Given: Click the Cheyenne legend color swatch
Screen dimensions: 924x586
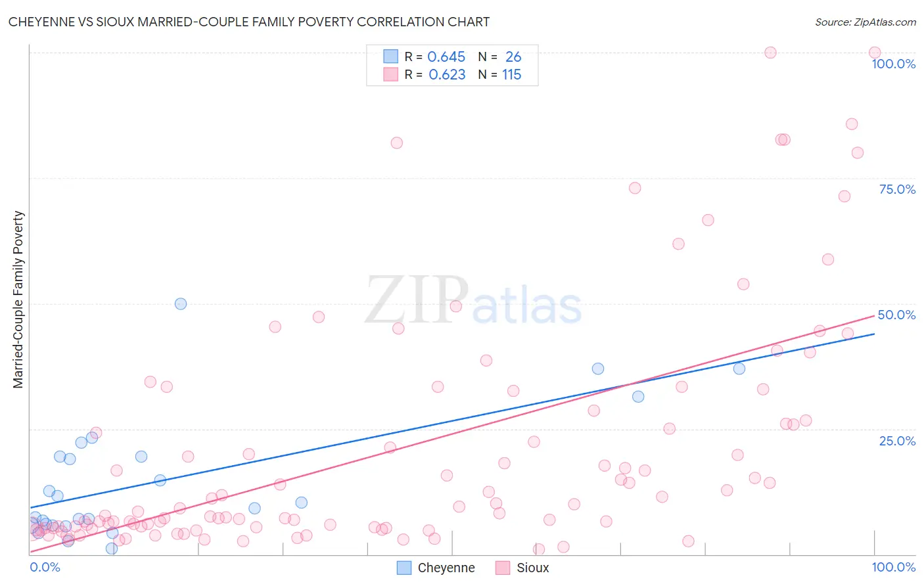Looking at the screenshot, I should tap(404, 568).
